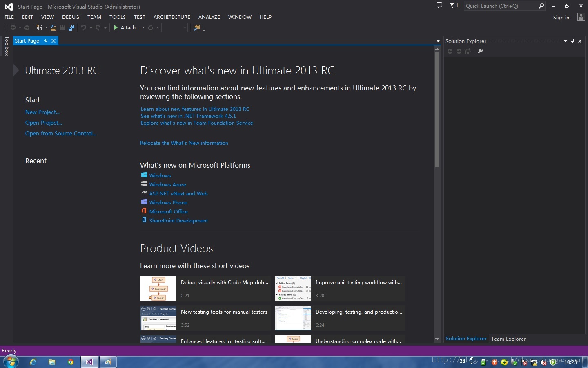The width and height of the screenshot is (588, 368).
Task: Click the Find in Files toolbar icon
Action: pyautogui.click(x=197, y=28)
